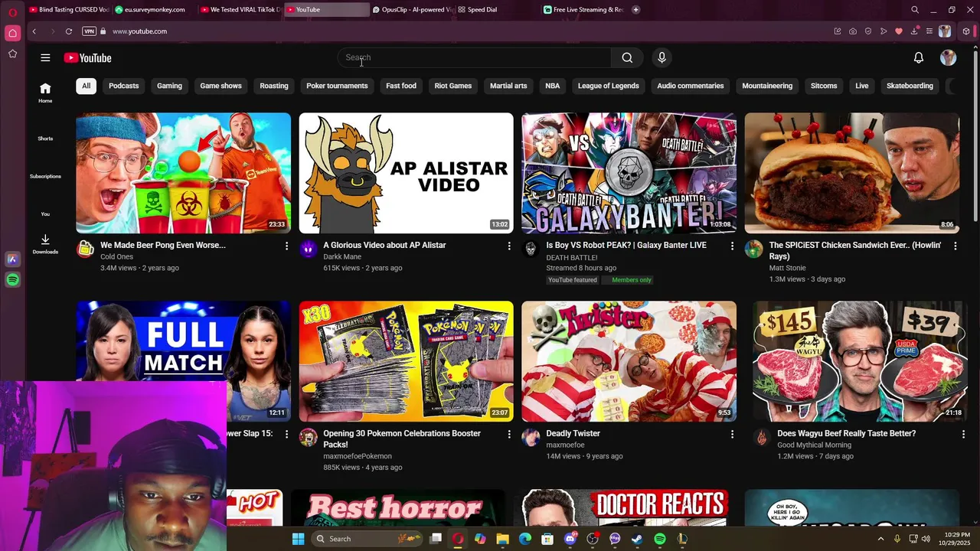Click the YouTube search input field
This screenshot has height=551, width=980.
pos(475,57)
